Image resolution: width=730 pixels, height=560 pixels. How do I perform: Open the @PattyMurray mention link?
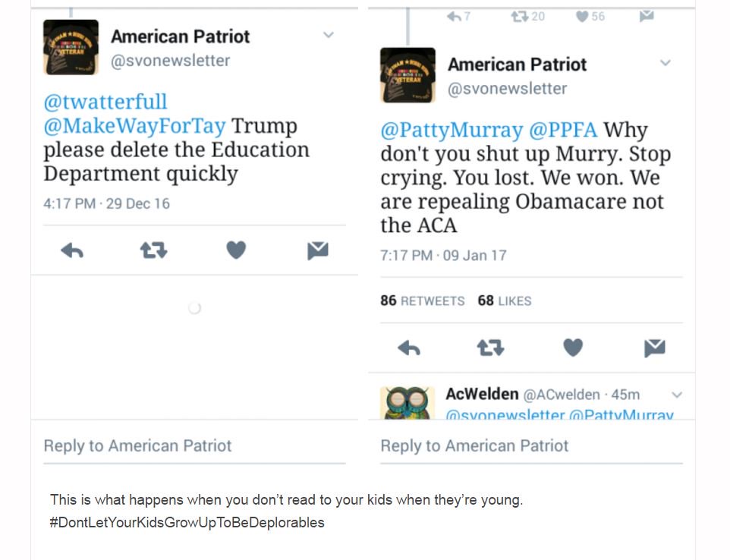(x=452, y=130)
